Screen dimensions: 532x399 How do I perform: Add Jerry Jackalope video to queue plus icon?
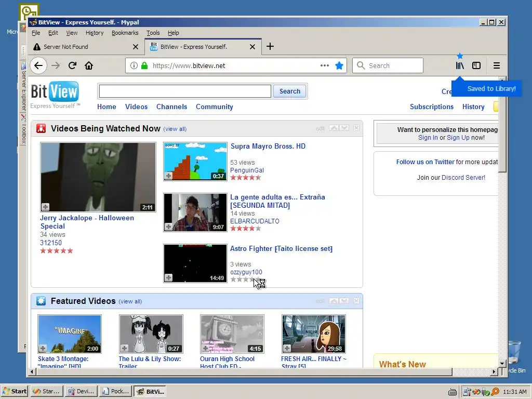point(46,207)
